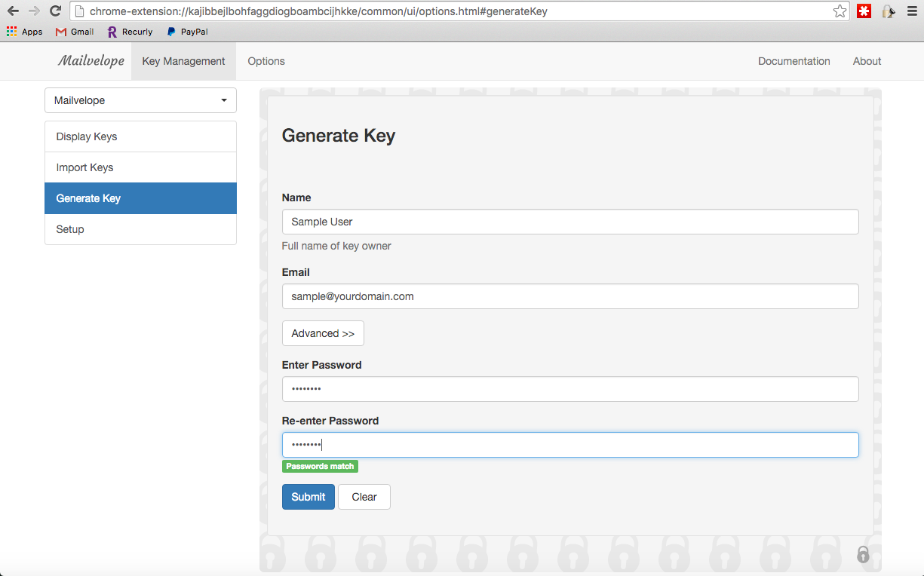Click the browser back arrow
The width and height of the screenshot is (924, 576).
pyautogui.click(x=13, y=11)
